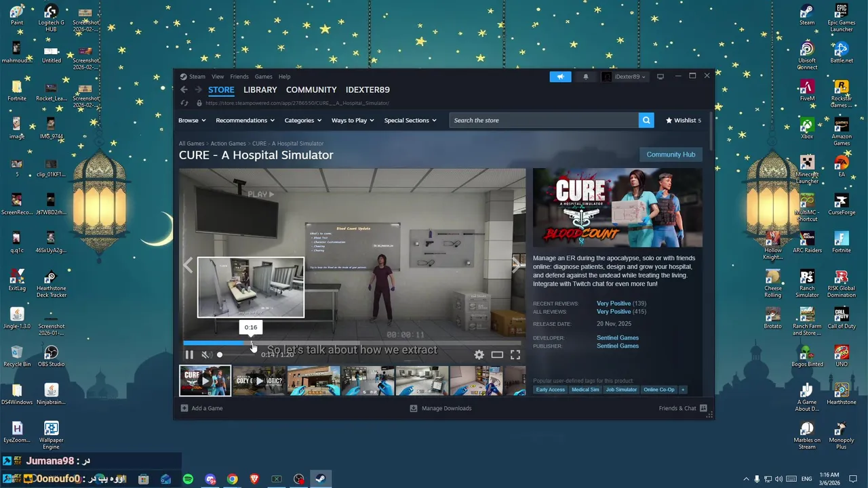Expand the Ways to Play dropdown
This screenshot has height=488, width=868.
coord(353,120)
